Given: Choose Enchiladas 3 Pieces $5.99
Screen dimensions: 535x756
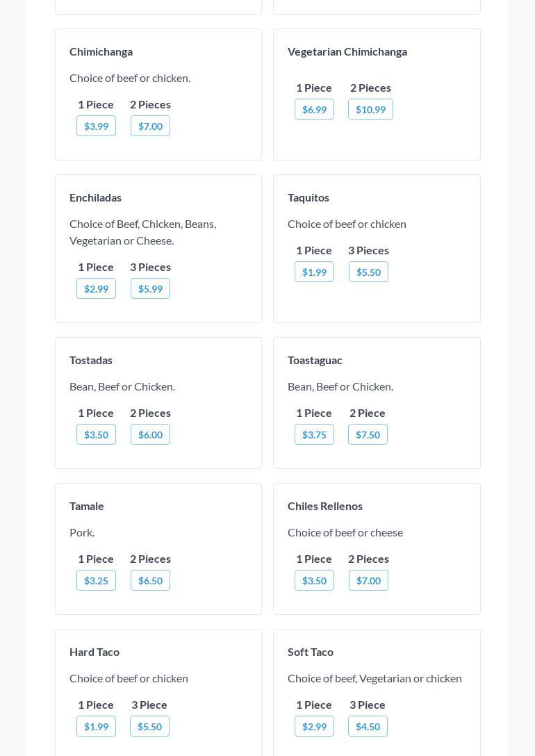Looking at the screenshot, I should coord(150,288).
